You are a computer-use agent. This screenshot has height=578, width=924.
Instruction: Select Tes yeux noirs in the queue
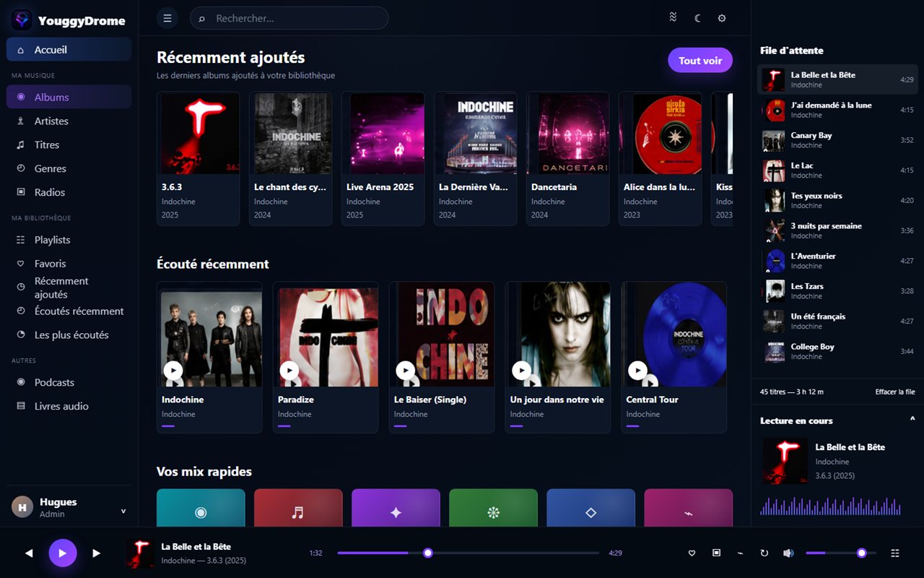837,201
